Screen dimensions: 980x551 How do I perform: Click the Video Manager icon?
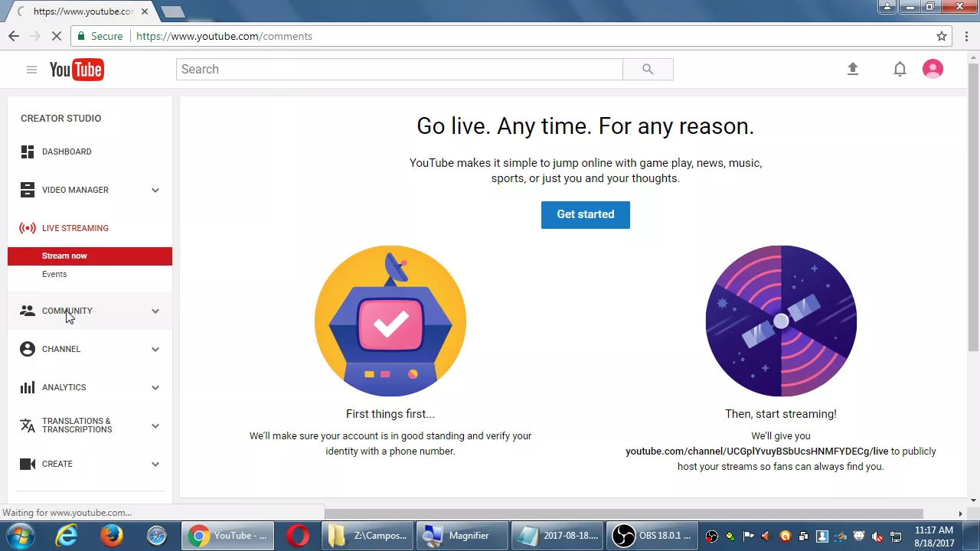click(x=28, y=190)
